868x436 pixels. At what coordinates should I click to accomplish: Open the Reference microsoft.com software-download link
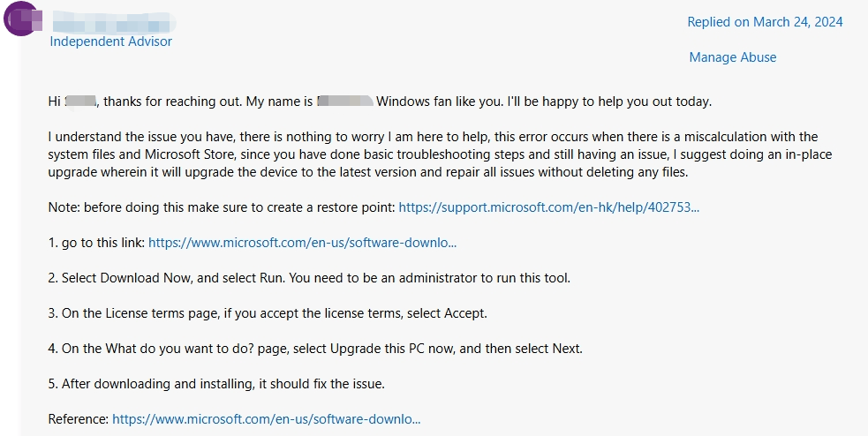coord(267,419)
